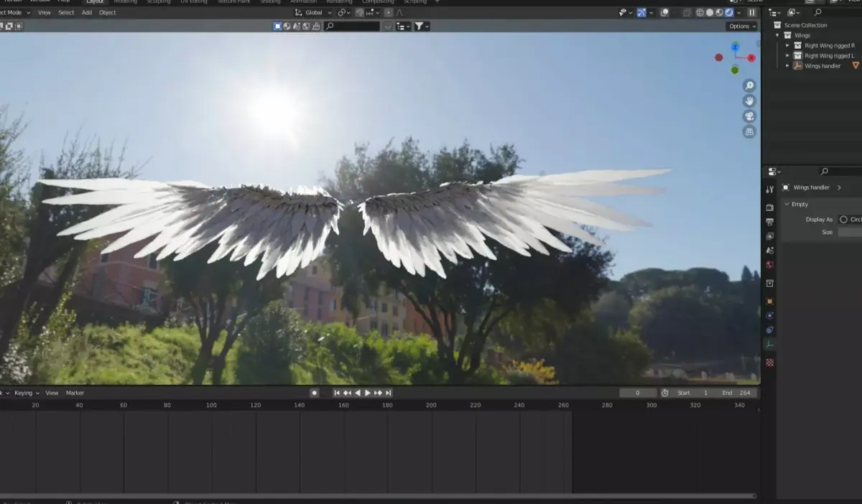Select rendered viewport shading
862x504 pixels.
729,12
